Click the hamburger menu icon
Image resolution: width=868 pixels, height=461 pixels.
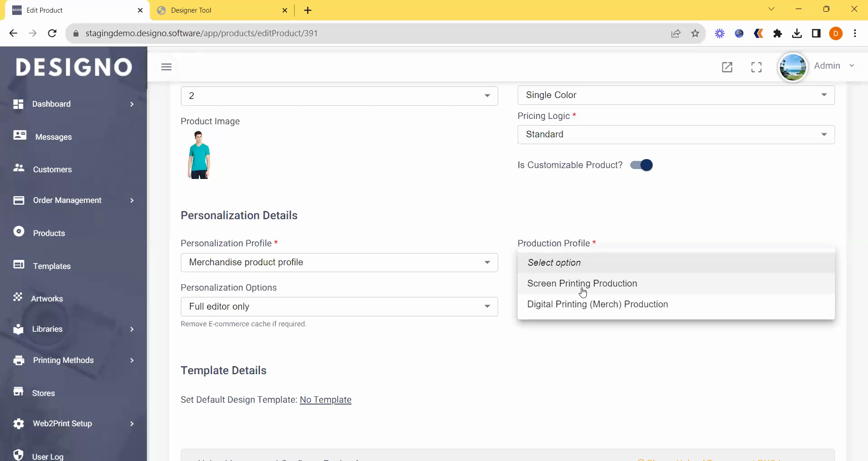coord(166,67)
